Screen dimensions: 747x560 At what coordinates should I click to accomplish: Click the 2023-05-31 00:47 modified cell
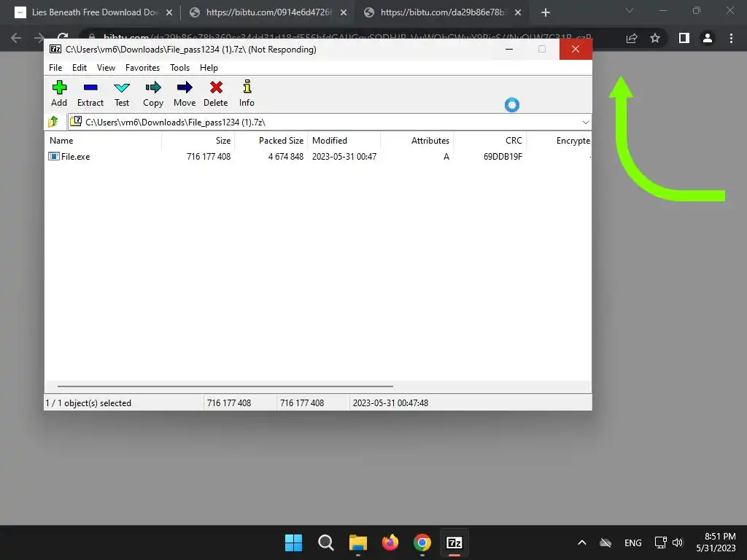(x=344, y=157)
